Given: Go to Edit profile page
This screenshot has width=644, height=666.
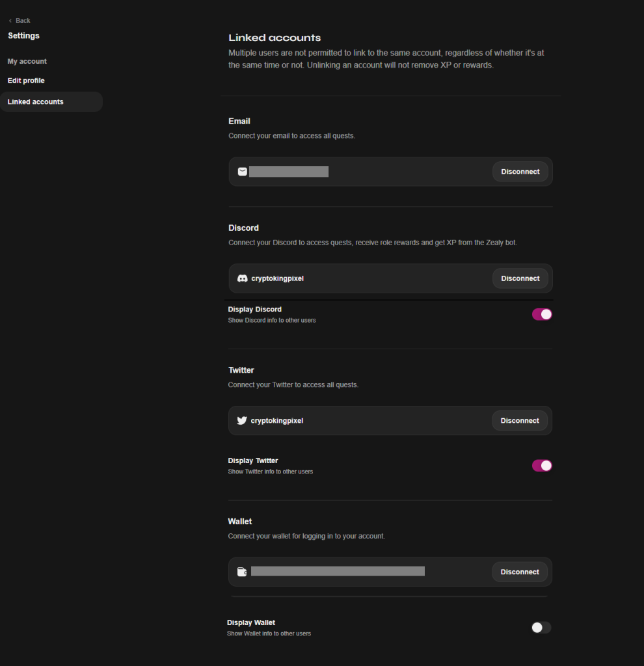Looking at the screenshot, I should click(x=26, y=81).
